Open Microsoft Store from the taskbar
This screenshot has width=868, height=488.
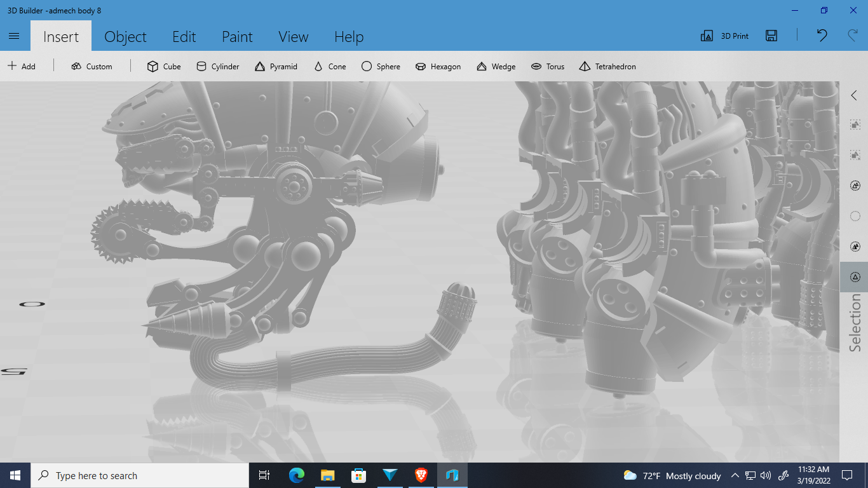pyautogui.click(x=358, y=475)
